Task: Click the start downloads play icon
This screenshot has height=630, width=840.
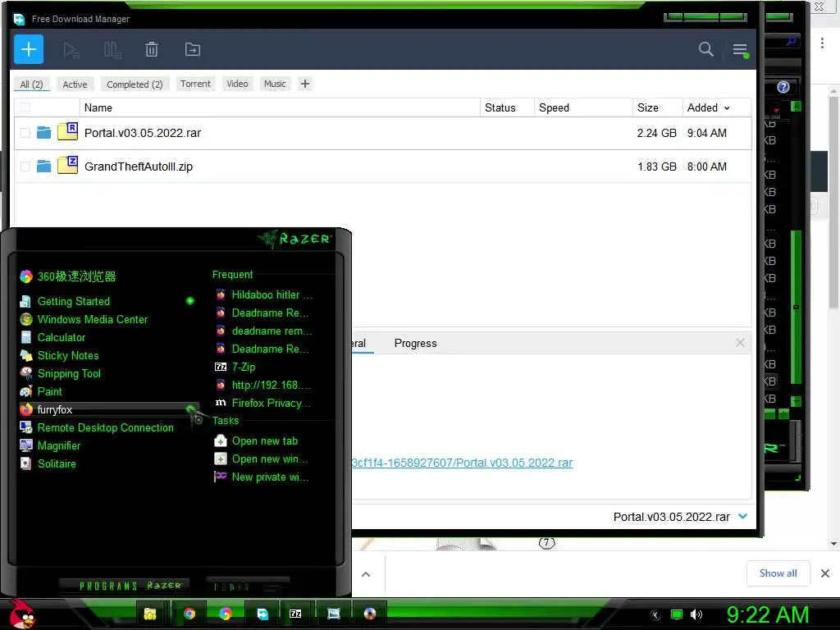Action: (x=71, y=50)
